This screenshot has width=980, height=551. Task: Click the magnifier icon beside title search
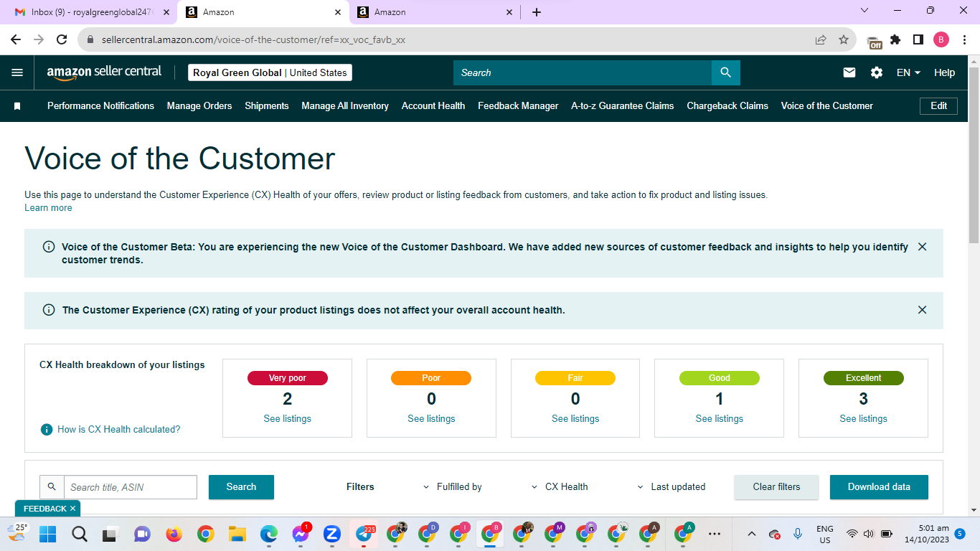click(52, 487)
